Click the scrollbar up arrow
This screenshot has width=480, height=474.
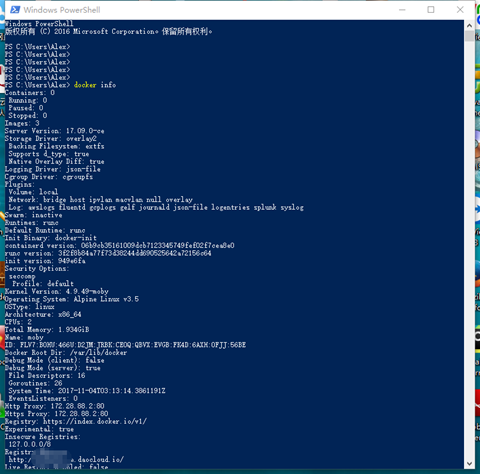point(469,25)
